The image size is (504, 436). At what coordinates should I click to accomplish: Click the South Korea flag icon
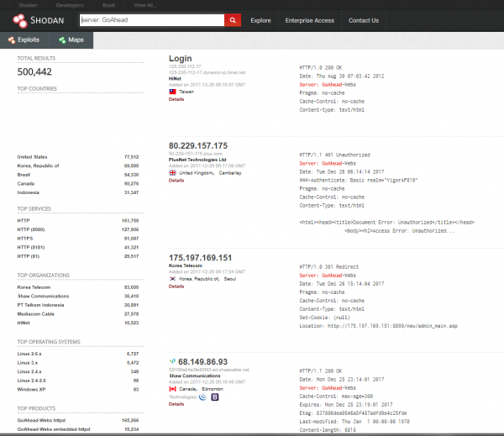coord(172,278)
